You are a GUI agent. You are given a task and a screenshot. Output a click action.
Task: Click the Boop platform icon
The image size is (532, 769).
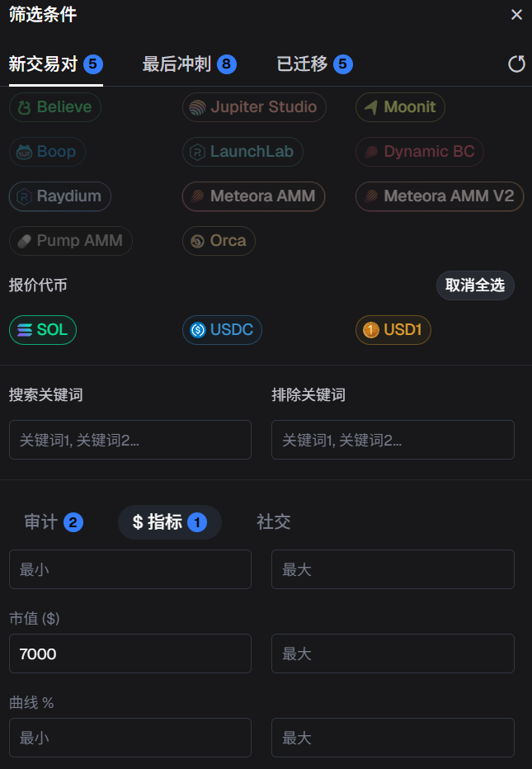click(46, 152)
